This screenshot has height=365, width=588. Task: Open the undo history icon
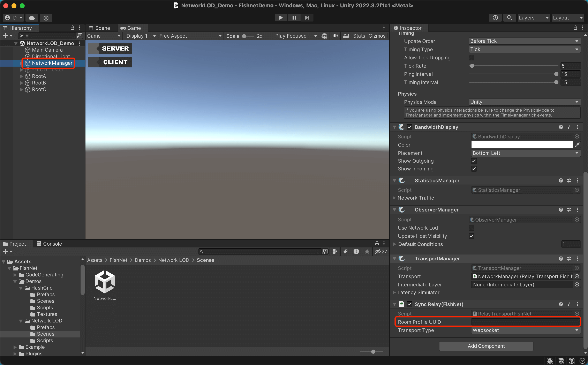495,18
